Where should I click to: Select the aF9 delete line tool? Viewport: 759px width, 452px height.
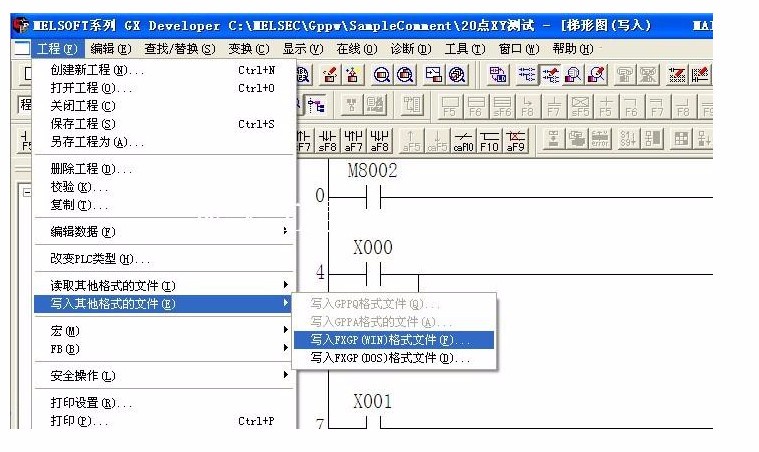[515, 141]
